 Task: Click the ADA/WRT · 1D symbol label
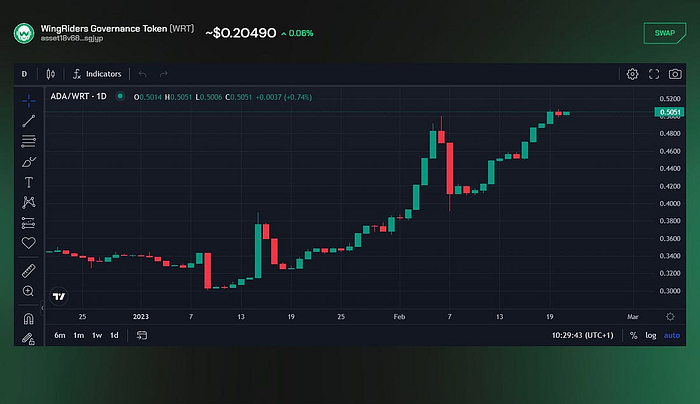79,96
